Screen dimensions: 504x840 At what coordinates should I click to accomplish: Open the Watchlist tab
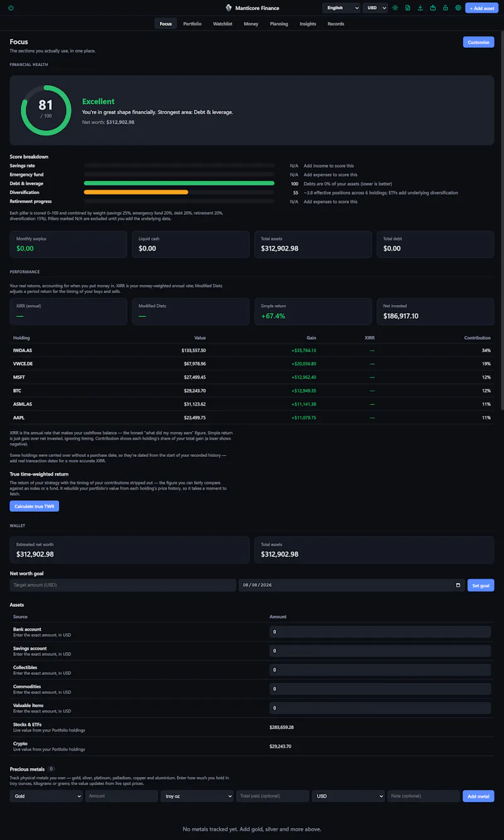tap(222, 24)
